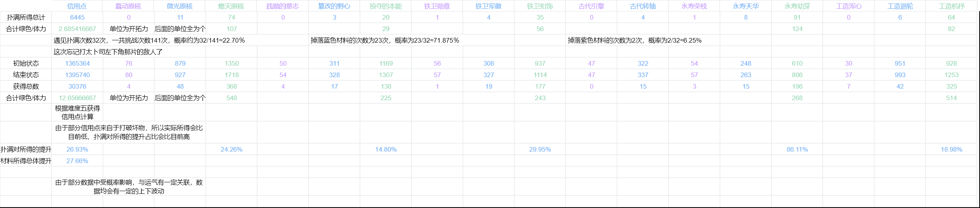The height and width of the screenshot is (208, 980).
Task: Select 微光原核 initial value 879
Action: pos(180,63)
